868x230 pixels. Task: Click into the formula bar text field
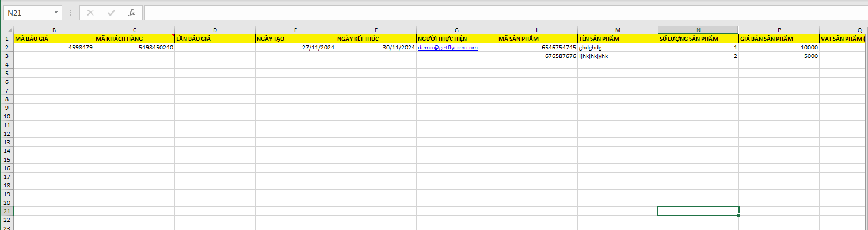(501, 12)
